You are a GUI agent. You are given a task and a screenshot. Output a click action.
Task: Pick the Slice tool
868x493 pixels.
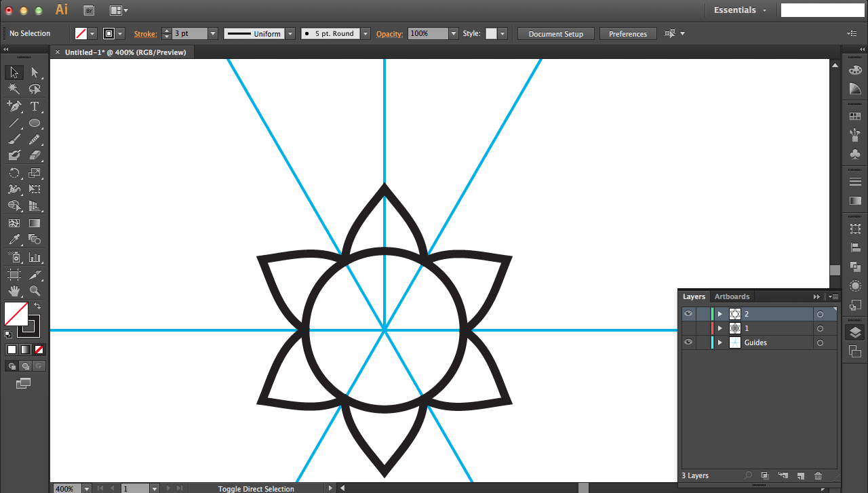point(35,275)
